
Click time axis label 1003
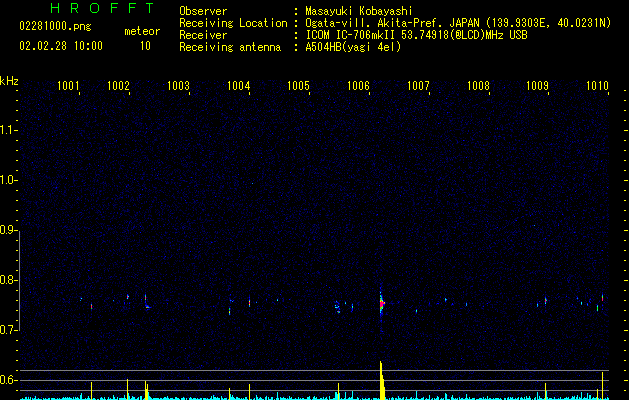[178, 86]
